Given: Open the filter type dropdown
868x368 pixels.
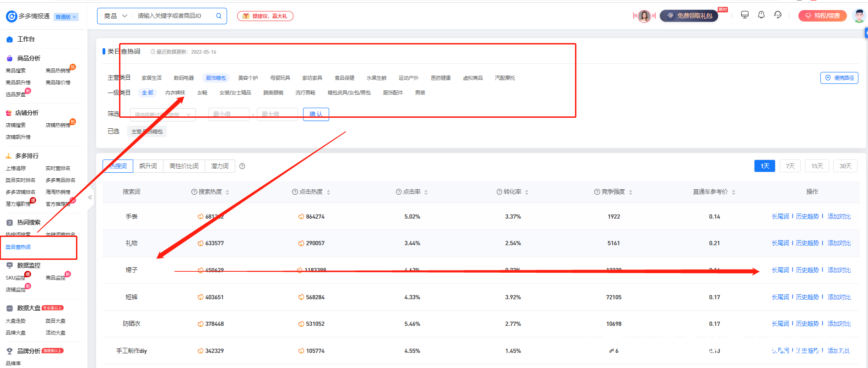Looking at the screenshot, I should [163, 114].
